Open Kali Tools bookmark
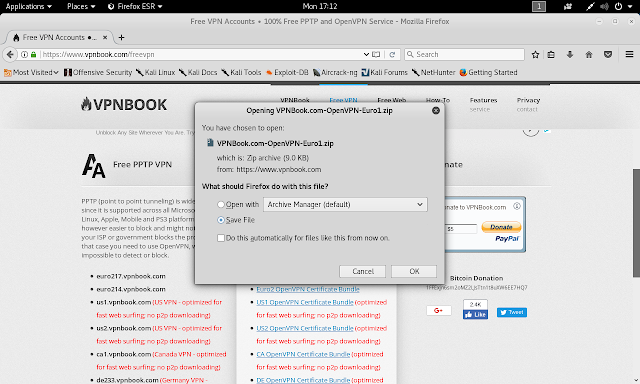The height and width of the screenshot is (384, 640). (x=241, y=72)
